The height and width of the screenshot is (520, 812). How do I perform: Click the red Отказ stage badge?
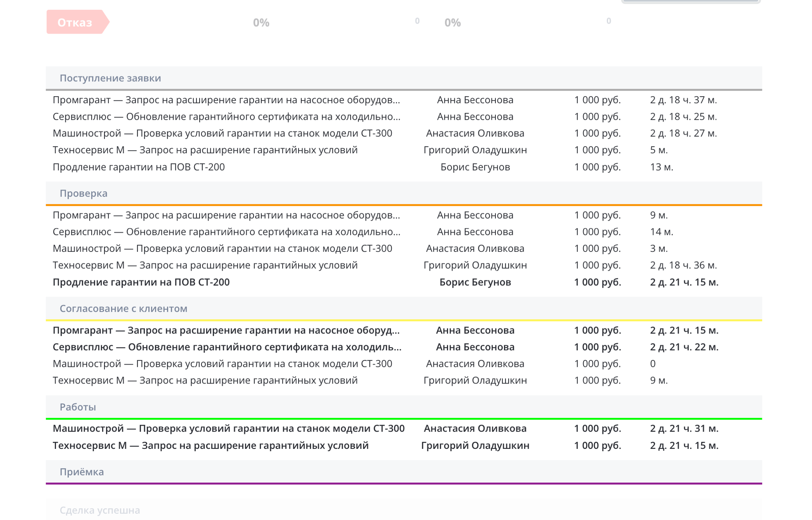pyautogui.click(x=75, y=22)
